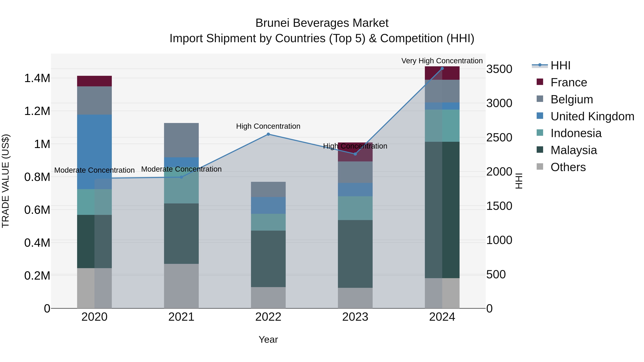Viewport: 644px width, 362px height.
Task: Click the 'High Concentration' annotation over 2023
Action: coord(355,146)
